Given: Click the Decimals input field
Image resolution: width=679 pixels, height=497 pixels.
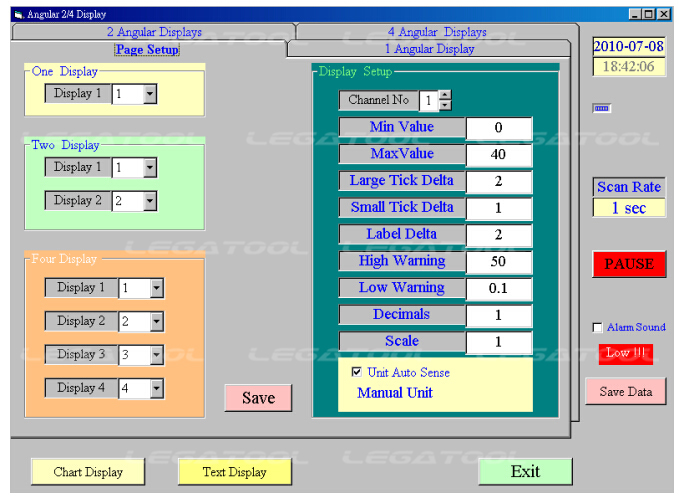Looking at the screenshot, I should pos(498,315).
